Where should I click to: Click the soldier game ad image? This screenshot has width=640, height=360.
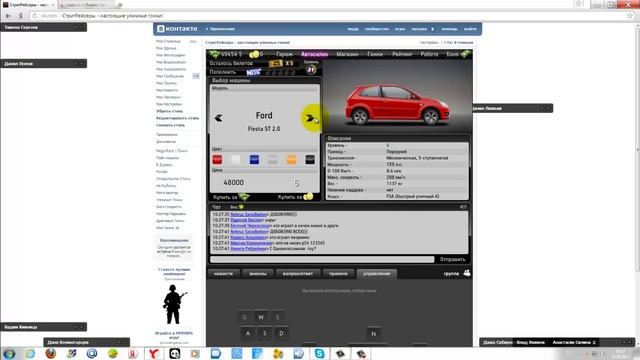(174, 304)
